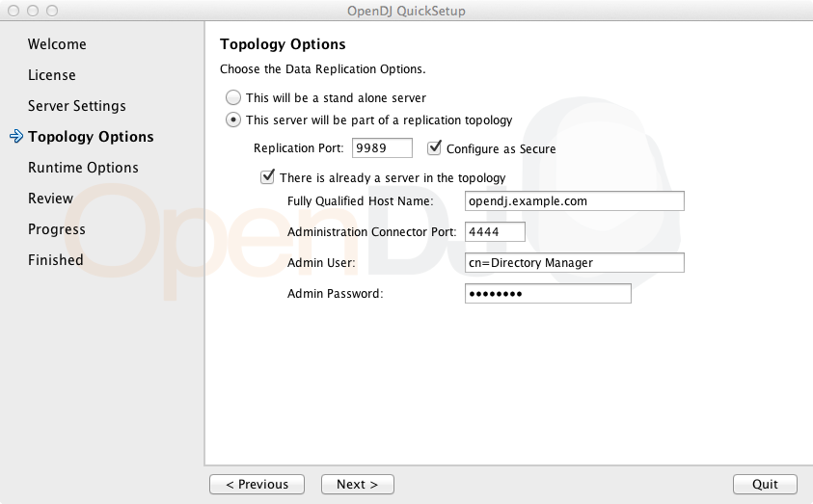Click the Admin User field
This screenshot has width=813, height=504.
pyautogui.click(x=575, y=263)
